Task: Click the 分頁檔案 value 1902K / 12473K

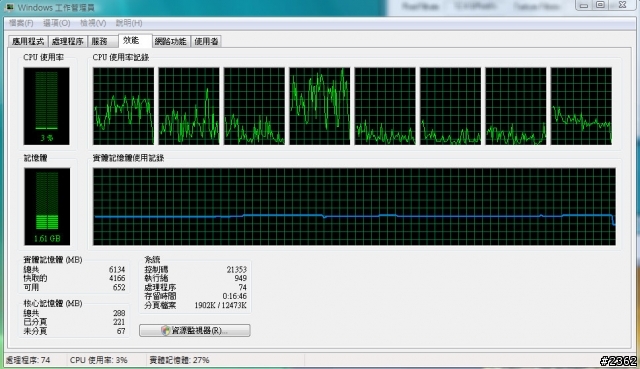Action: coord(220,305)
